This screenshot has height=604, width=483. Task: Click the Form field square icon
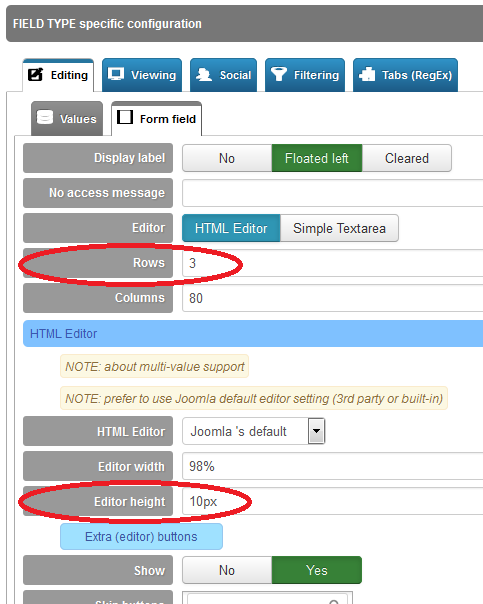tap(125, 117)
